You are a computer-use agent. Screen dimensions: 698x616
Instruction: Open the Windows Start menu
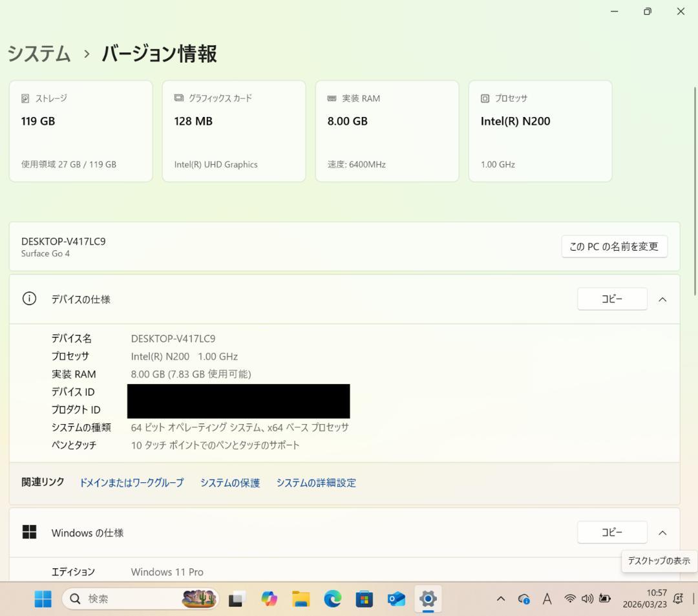[x=43, y=599]
